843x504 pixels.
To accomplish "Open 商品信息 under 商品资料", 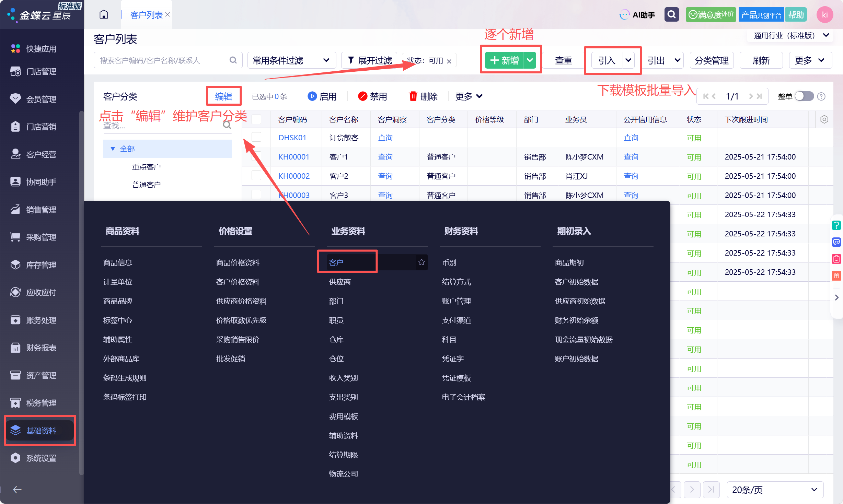I will point(118,262).
